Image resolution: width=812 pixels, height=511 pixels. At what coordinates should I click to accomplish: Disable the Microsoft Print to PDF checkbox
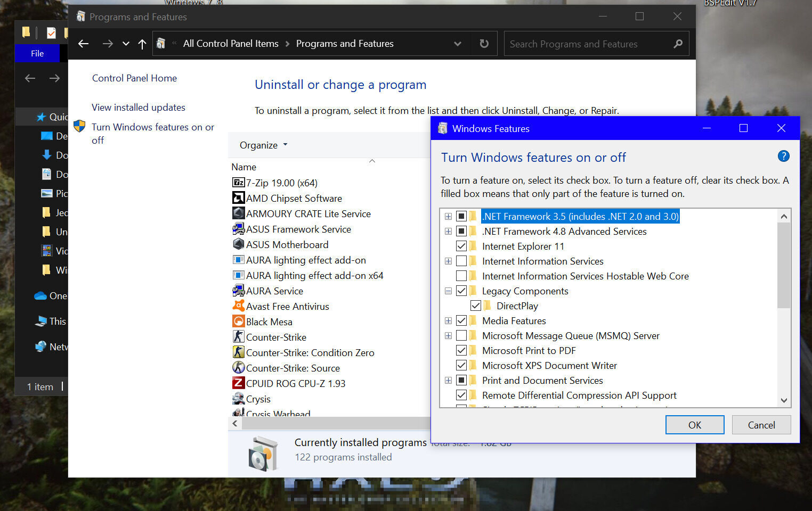(461, 351)
